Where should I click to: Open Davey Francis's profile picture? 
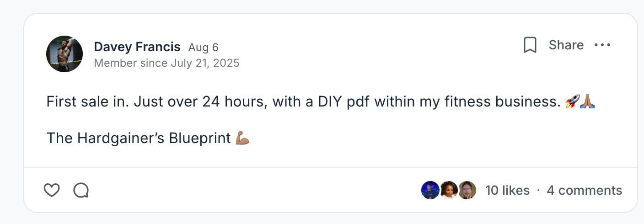tap(64, 54)
